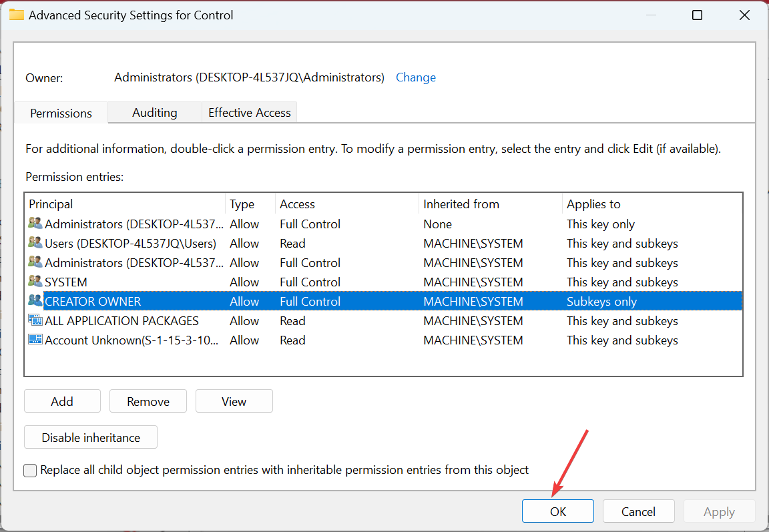Click the View button

tap(234, 401)
